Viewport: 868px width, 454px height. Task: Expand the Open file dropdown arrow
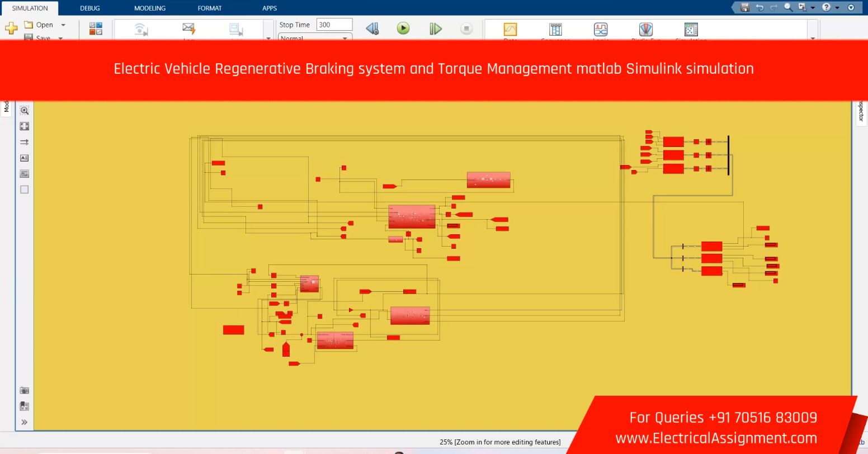coord(63,25)
